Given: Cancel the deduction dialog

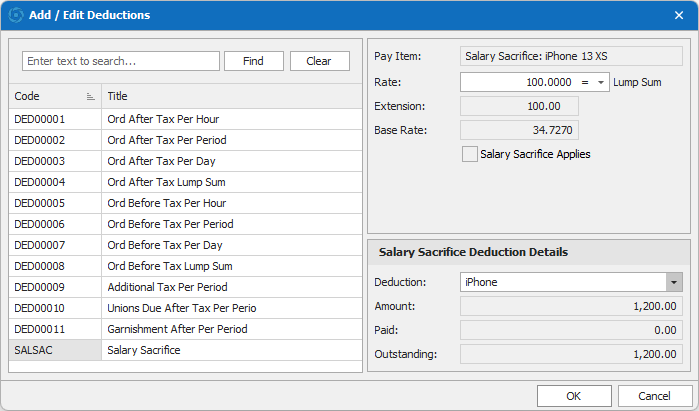Looking at the screenshot, I should (654, 395).
